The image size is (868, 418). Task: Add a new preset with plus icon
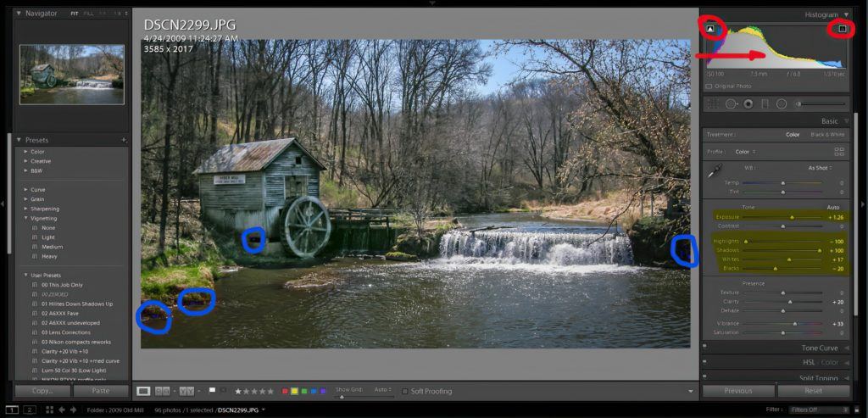124,140
